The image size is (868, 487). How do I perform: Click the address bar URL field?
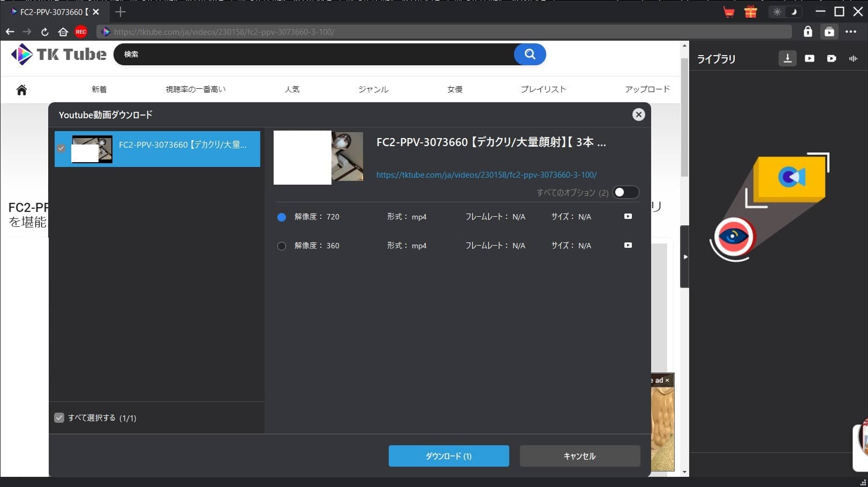[x=444, y=32]
